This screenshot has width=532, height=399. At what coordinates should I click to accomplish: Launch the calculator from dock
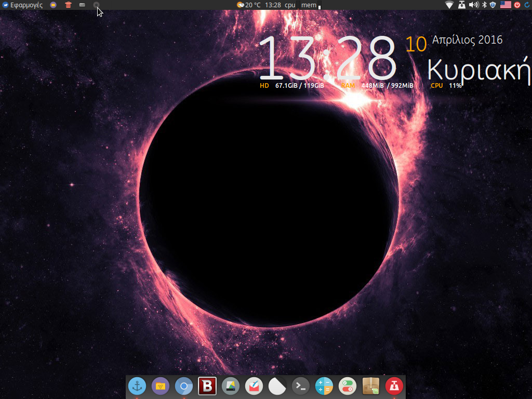[x=324, y=386]
